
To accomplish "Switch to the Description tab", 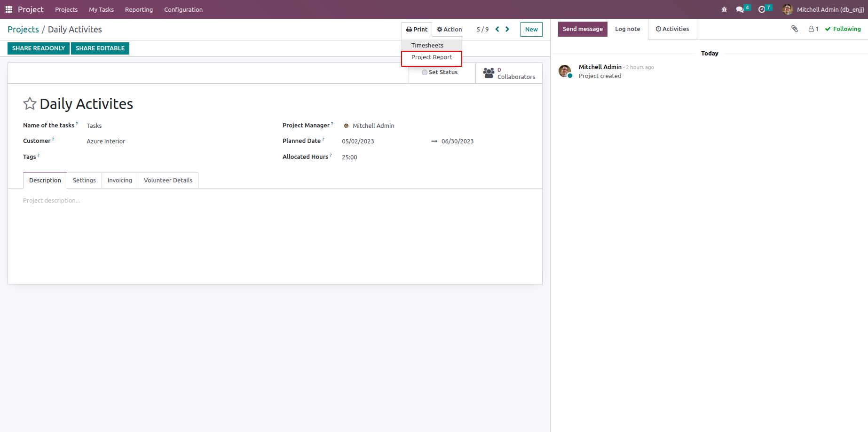I will 45,181.
